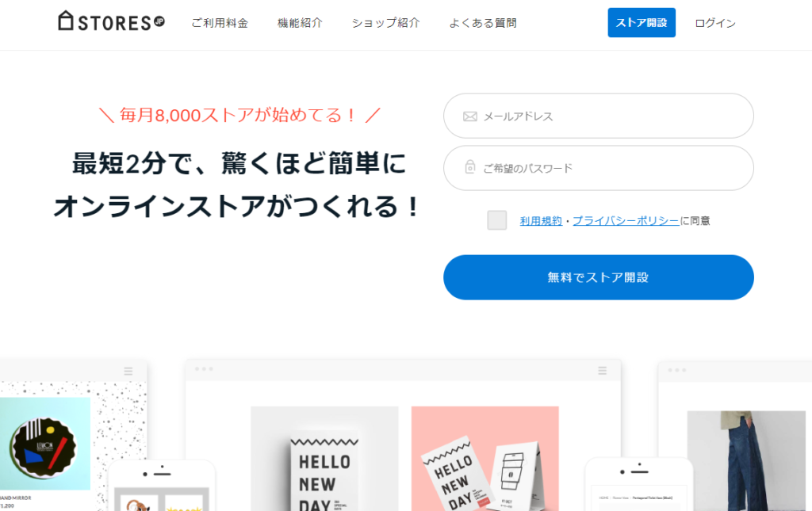
Task: Open hamburger menu in left shop preview
Action: tap(128, 371)
